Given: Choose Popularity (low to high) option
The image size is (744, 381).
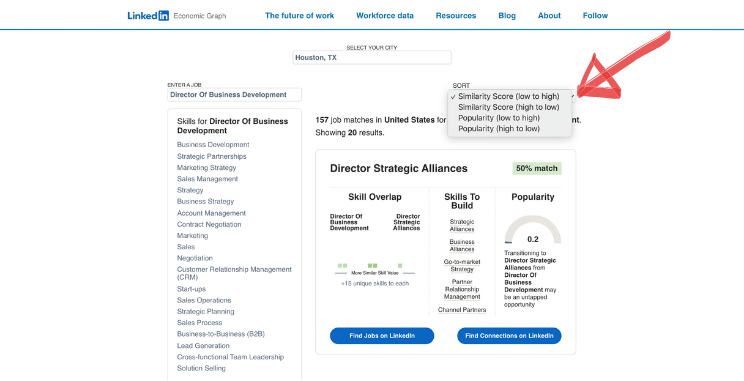Looking at the screenshot, I should coord(499,118).
